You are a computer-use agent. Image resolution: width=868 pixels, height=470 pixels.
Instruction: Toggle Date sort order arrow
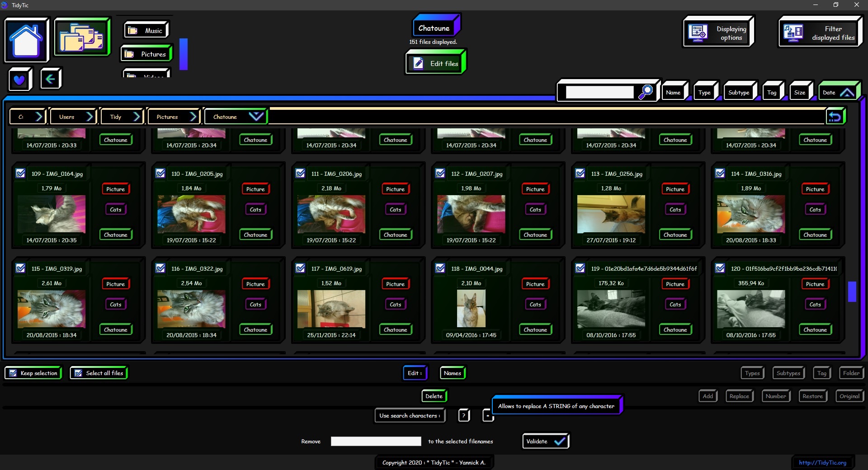click(x=847, y=93)
